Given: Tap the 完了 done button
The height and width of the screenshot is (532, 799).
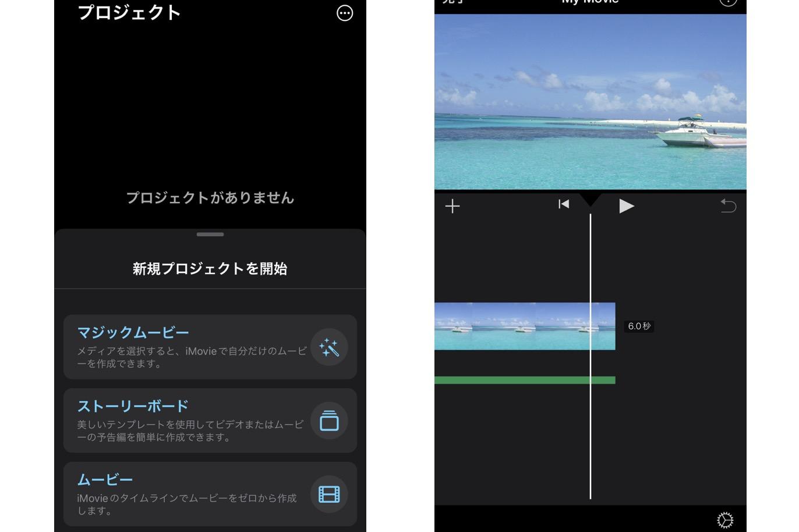Looking at the screenshot, I should 452,2.
